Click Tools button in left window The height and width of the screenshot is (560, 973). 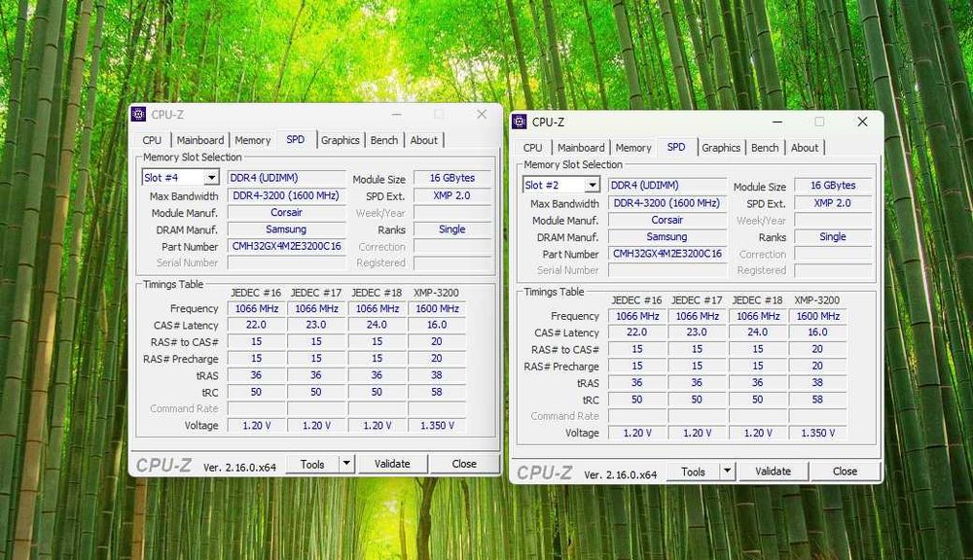312,464
